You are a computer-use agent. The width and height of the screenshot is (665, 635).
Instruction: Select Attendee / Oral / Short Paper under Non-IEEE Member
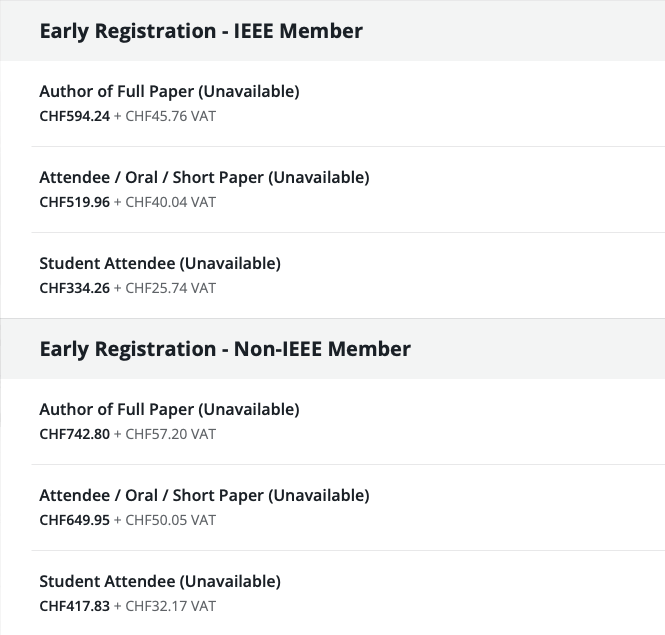(x=204, y=496)
